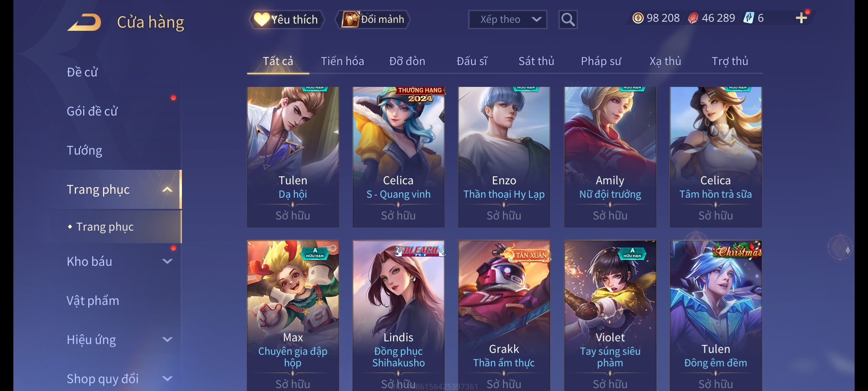Open Yêu thích favorites heart button
This screenshot has height=391, width=868.
[286, 20]
